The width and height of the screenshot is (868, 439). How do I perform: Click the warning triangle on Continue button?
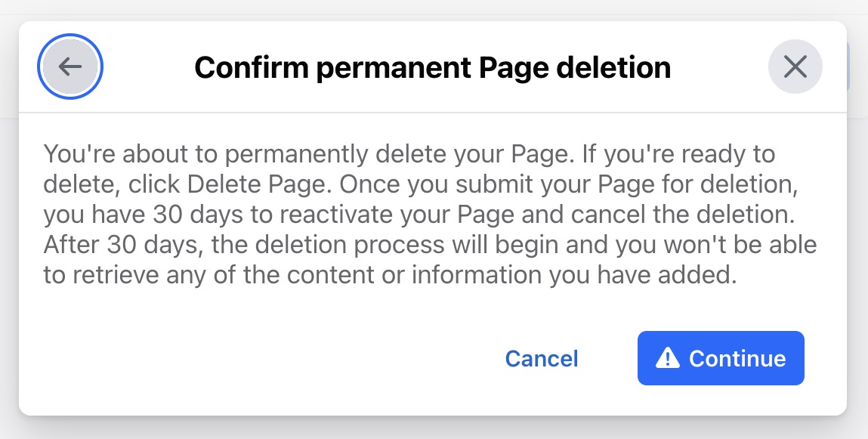click(668, 358)
